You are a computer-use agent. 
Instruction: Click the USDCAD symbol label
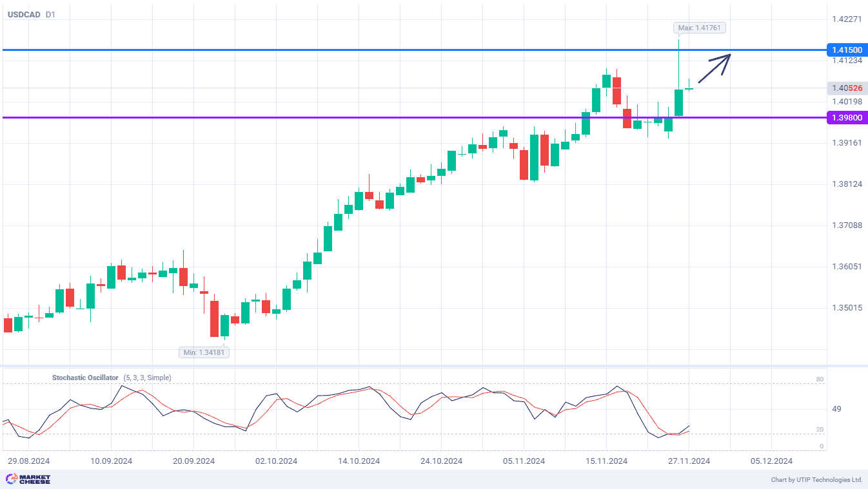click(23, 14)
